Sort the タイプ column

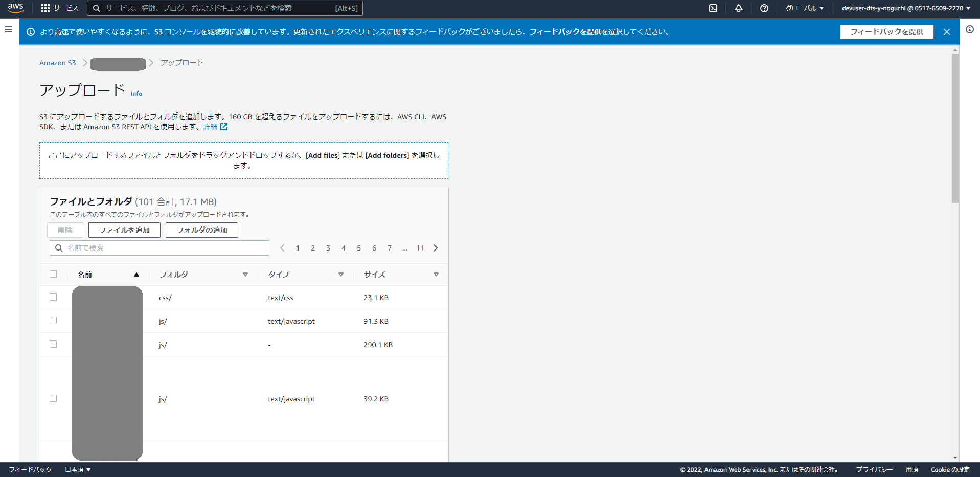[x=341, y=275]
